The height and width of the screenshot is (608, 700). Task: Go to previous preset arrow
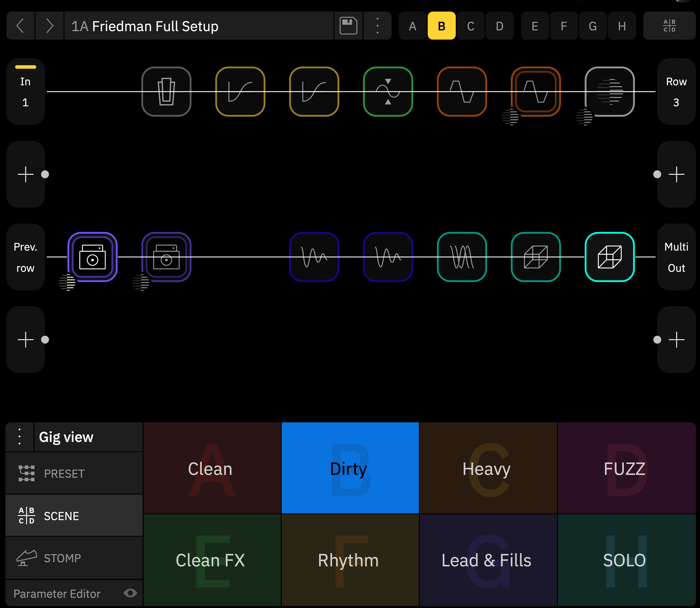point(20,26)
